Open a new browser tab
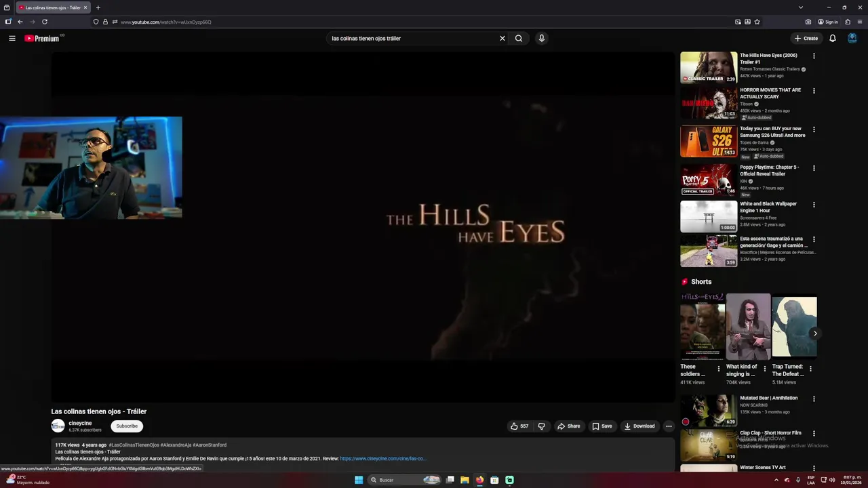868x488 pixels. tap(98, 7)
